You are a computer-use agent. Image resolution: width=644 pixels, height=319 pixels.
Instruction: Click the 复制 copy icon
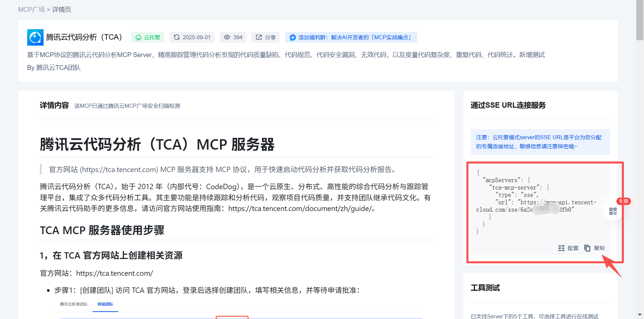click(x=587, y=248)
